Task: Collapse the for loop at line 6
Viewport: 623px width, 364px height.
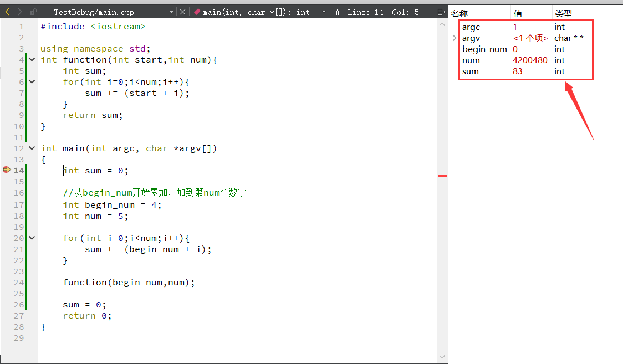Action: pyautogui.click(x=32, y=82)
